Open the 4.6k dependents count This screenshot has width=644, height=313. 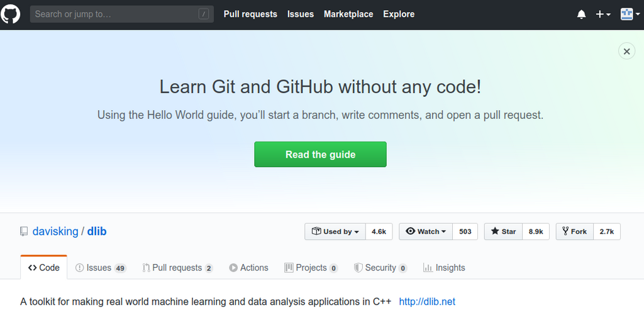click(379, 231)
